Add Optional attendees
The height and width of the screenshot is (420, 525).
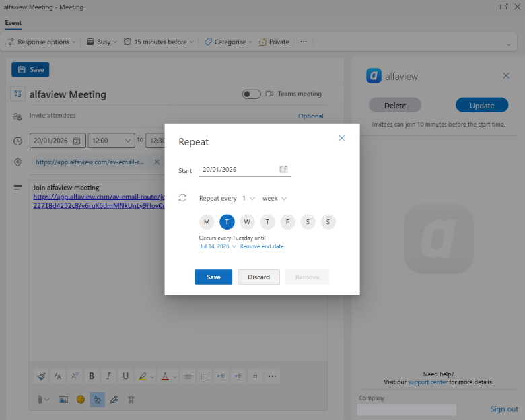311,116
